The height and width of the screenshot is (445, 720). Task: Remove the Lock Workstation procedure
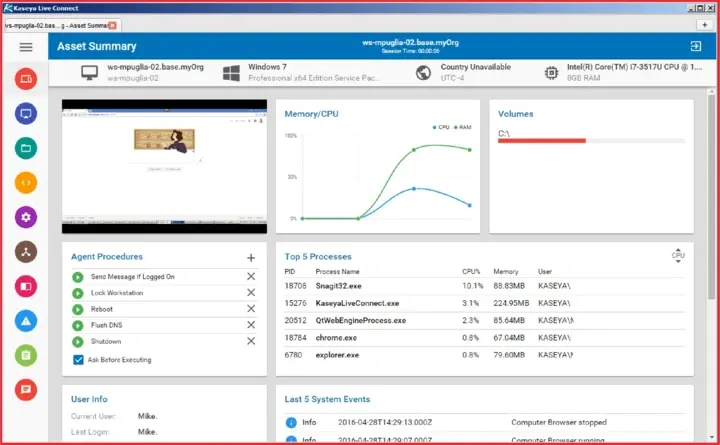coord(251,293)
